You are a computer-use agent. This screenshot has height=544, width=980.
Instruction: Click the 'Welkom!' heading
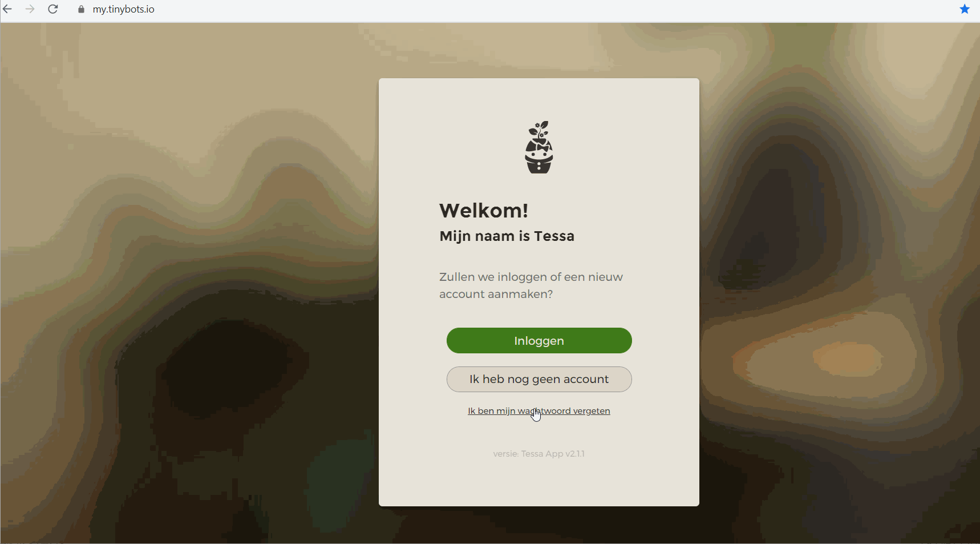click(x=484, y=211)
